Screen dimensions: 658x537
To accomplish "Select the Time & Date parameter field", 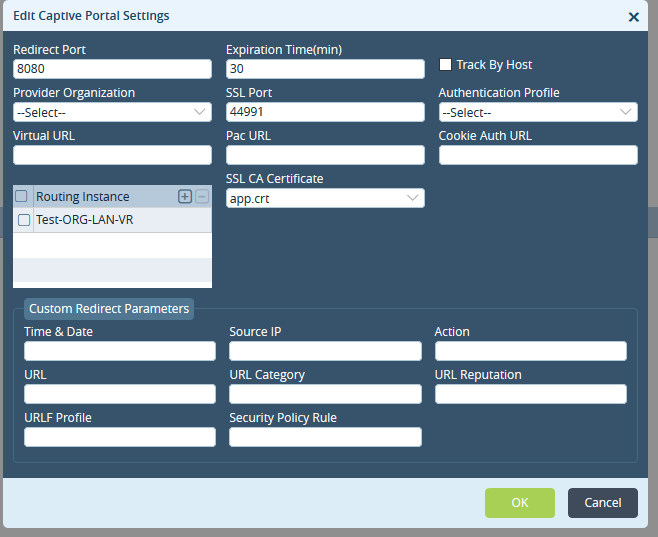I will (x=120, y=351).
